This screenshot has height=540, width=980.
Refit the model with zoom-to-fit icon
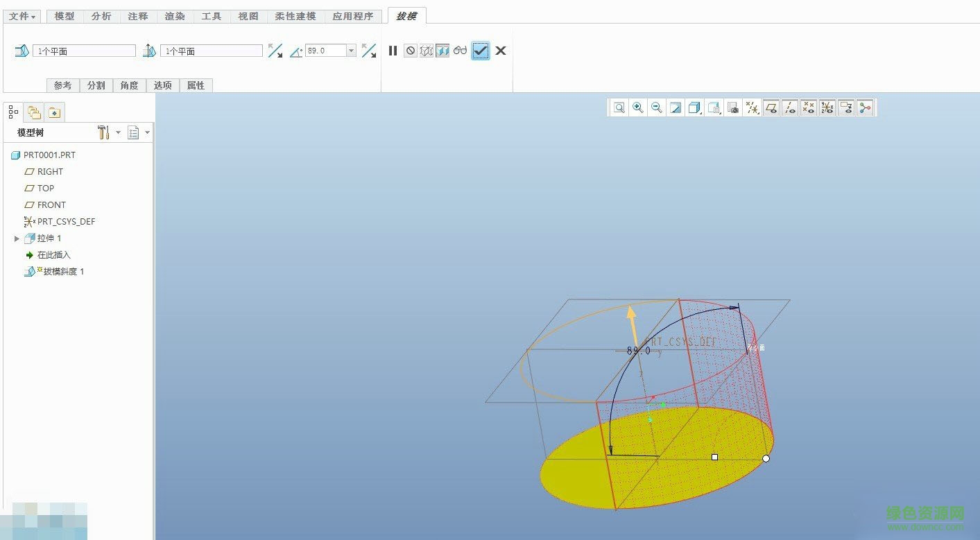pos(619,107)
